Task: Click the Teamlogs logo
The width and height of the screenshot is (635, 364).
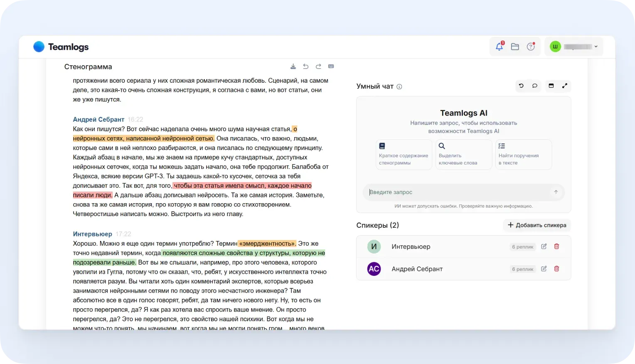Action: [x=61, y=47]
